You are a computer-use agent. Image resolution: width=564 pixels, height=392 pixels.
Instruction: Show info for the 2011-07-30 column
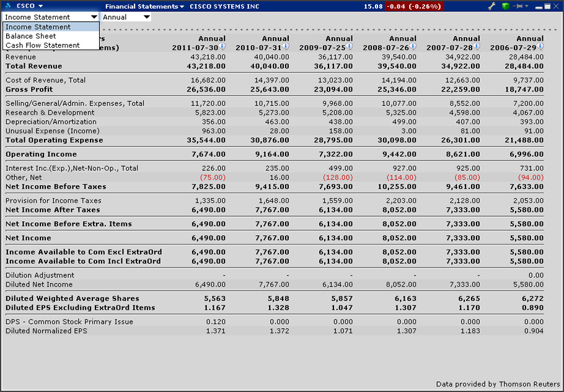222,46
